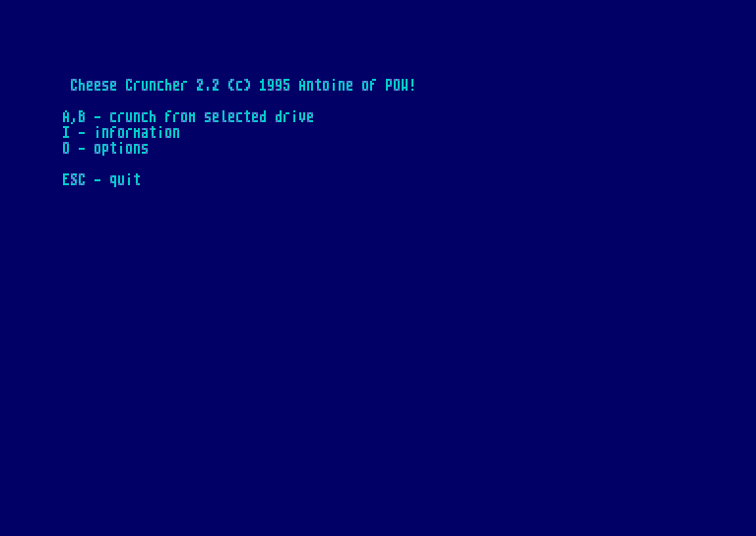Screen dimensions: 756x536
Task: Click the 'ESC' key label
Action: tap(74, 180)
